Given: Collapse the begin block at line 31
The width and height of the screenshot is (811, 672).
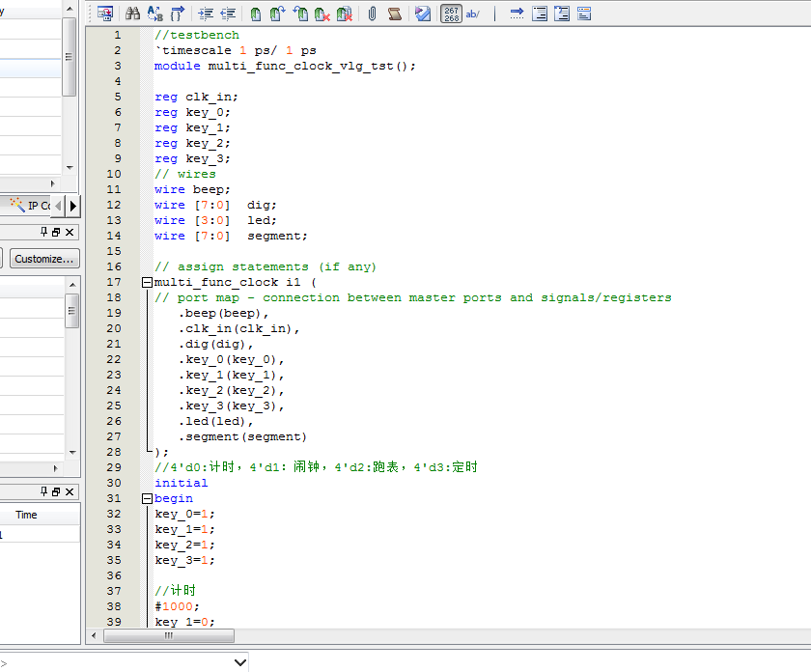Looking at the screenshot, I should click(147, 498).
